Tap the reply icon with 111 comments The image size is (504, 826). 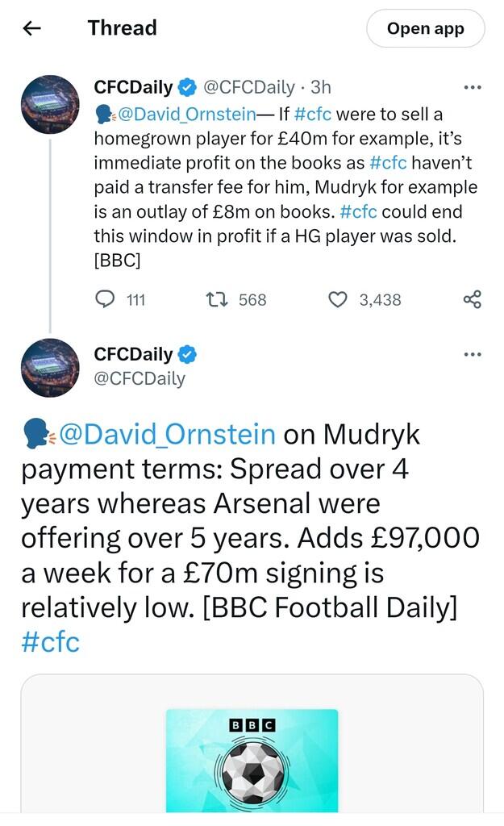pyautogui.click(x=106, y=300)
